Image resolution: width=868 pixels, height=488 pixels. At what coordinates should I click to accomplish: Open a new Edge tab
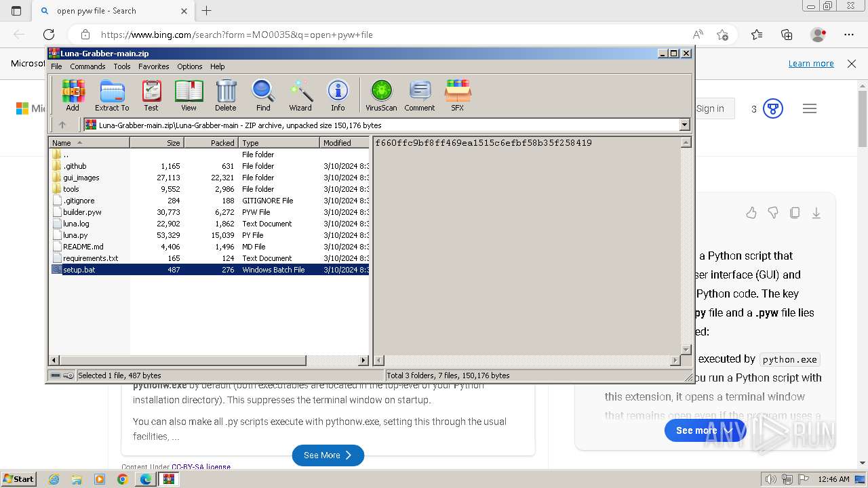click(x=207, y=11)
